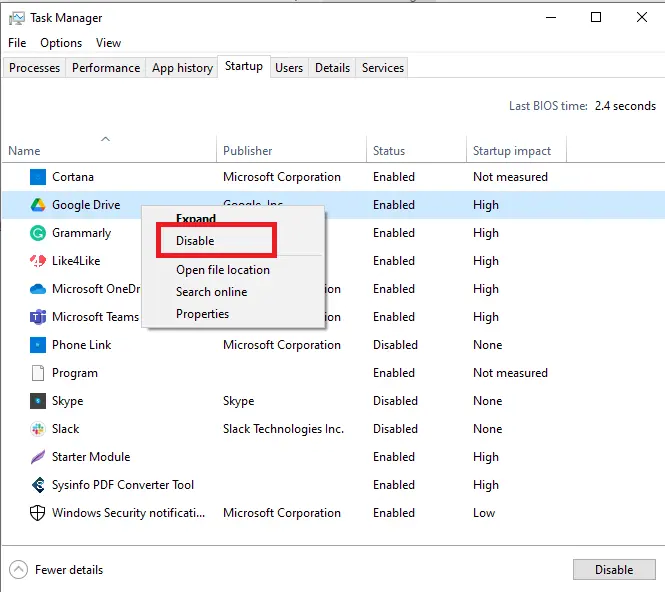Select the Microsoft Teams row name
Viewport: 665px width, 592px height.
pos(95,317)
